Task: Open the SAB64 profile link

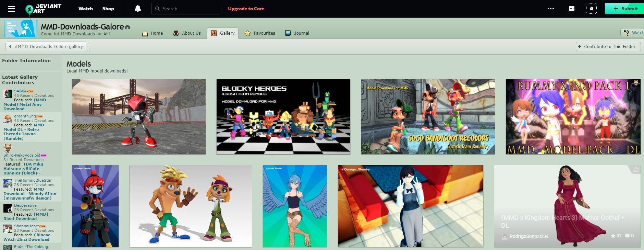Action: (20, 91)
